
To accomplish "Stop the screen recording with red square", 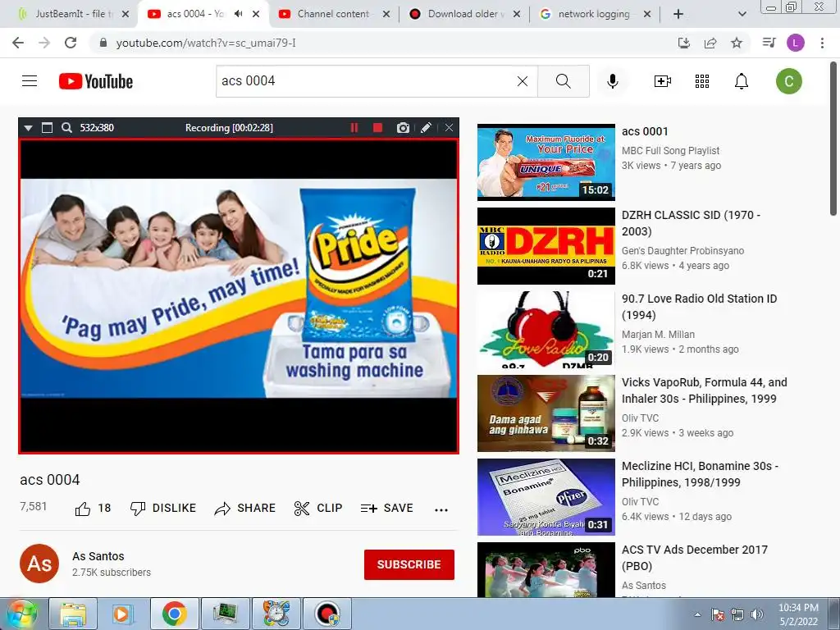I will (377, 127).
